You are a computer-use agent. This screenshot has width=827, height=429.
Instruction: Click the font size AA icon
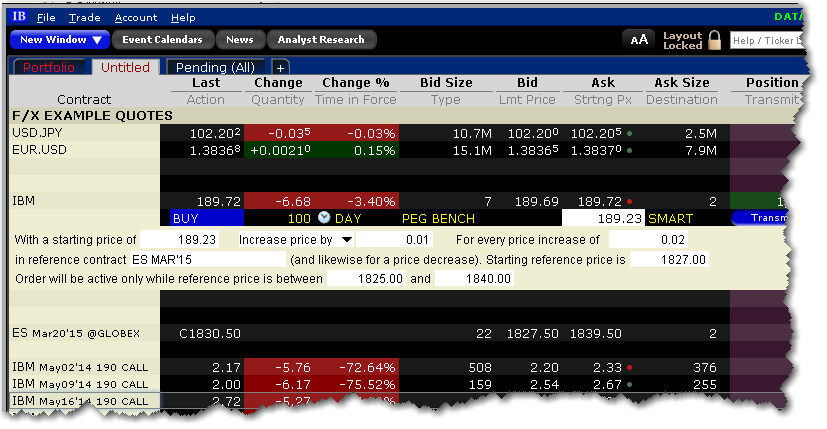pyautogui.click(x=637, y=40)
